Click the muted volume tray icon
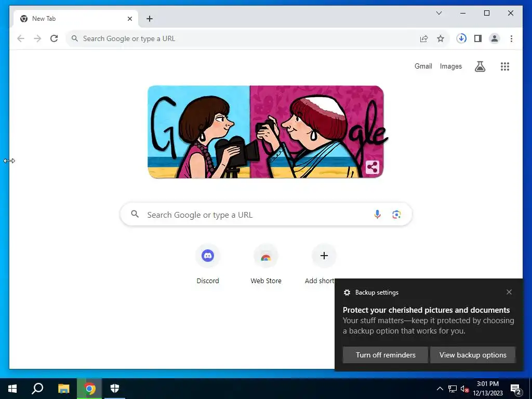Viewport: 532px width, 399px height. [465, 389]
